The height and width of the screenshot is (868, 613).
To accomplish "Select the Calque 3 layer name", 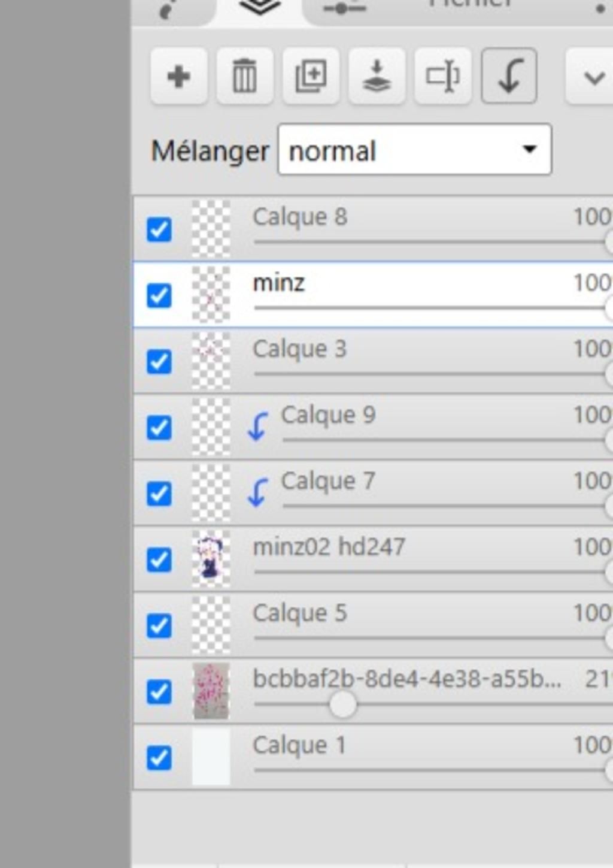I will (300, 349).
